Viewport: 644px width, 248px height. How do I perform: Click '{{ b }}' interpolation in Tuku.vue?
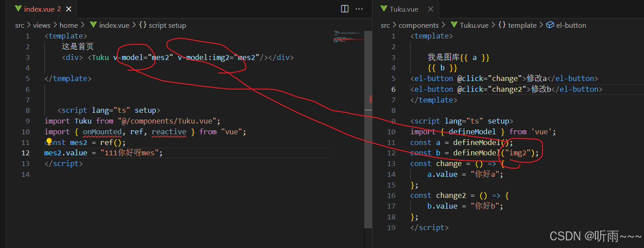coord(443,68)
